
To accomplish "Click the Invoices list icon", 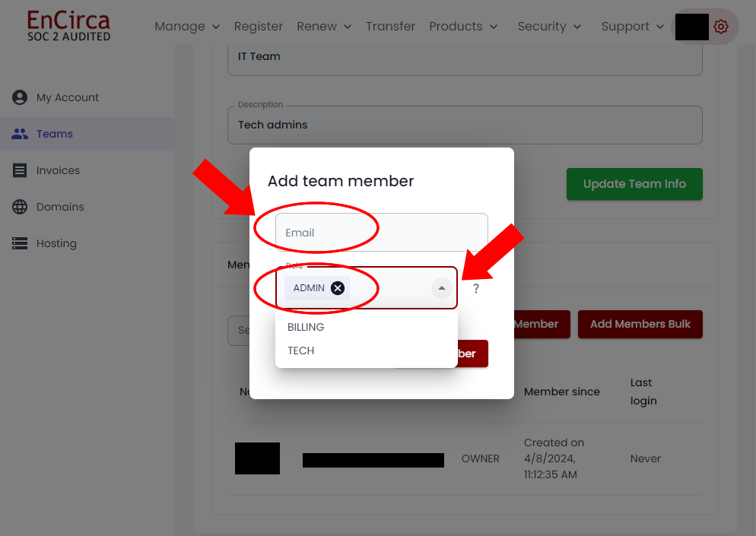I will 20,170.
